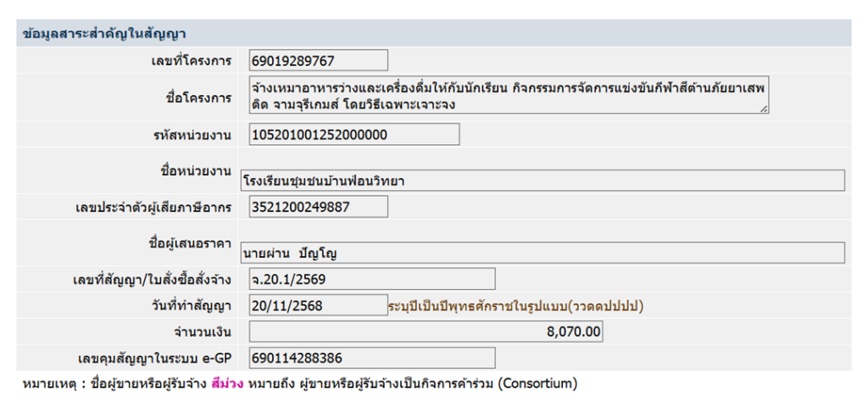Click the ชื่อโครงการ label
The image size is (868, 418).
coord(198,98)
